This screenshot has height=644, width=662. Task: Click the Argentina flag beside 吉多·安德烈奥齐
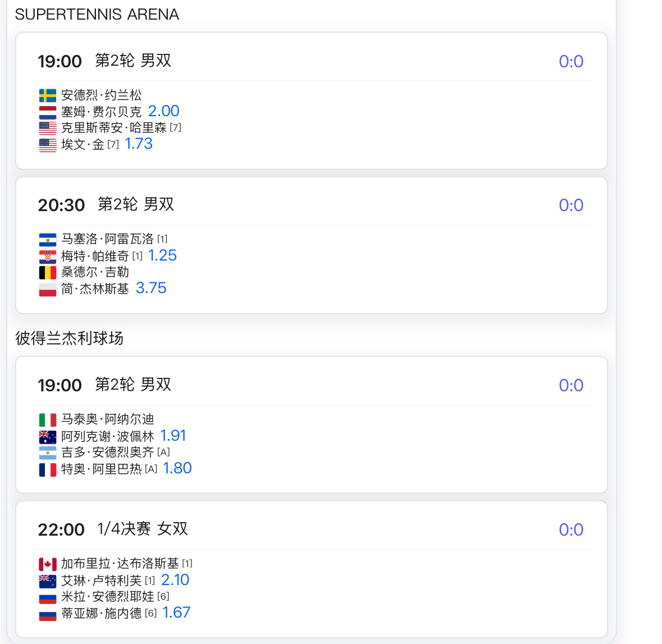pyautogui.click(x=48, y=453)
